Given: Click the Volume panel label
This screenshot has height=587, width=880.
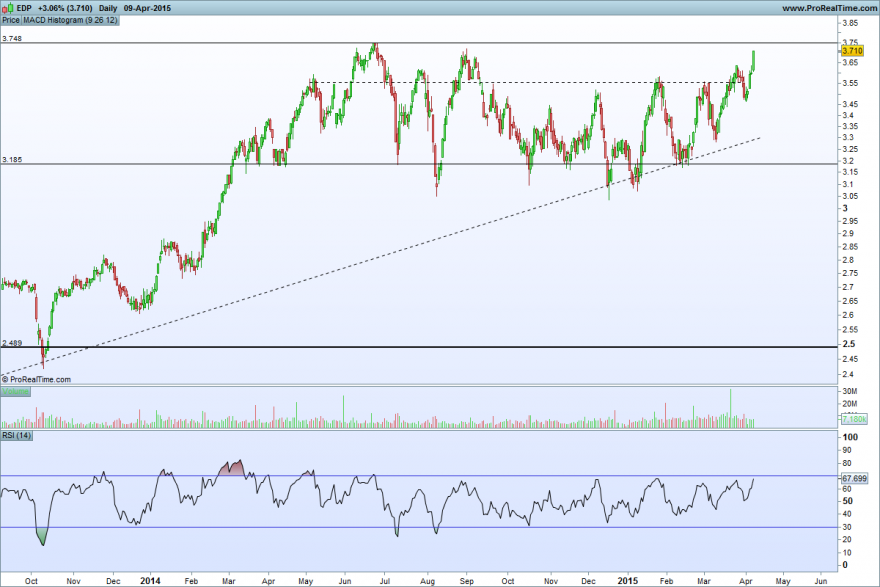Looking at the screenshot, I should coord(15,392).
